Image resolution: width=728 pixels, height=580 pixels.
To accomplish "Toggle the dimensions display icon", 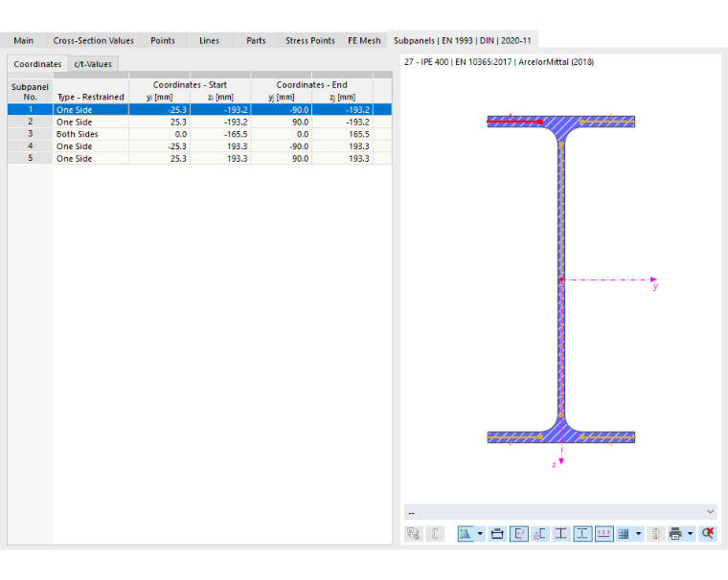I will click(497, 534).
